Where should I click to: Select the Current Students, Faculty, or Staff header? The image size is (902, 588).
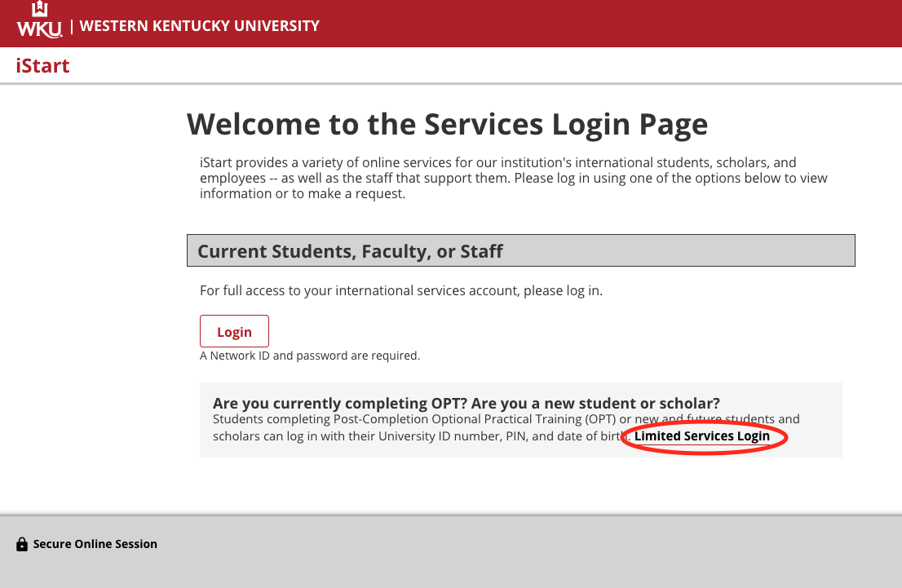520,251
